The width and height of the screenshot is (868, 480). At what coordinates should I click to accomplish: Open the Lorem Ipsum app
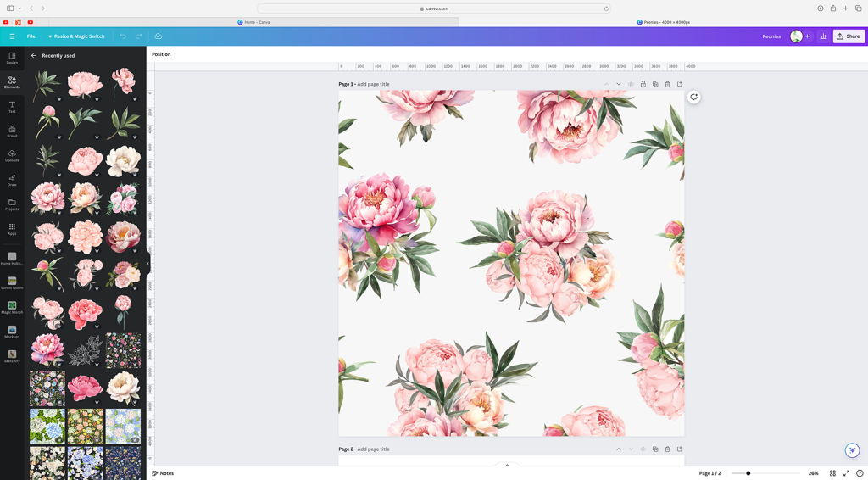(12, 283)
